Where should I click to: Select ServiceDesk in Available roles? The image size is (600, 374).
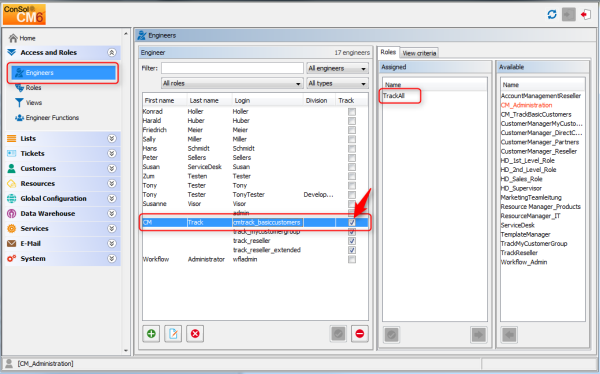(518, 225)
